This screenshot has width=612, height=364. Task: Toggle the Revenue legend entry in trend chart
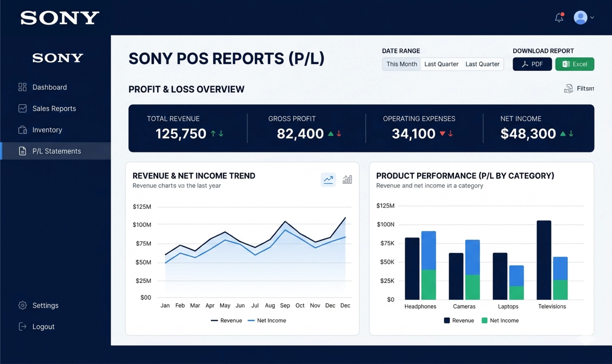point(226,321)
